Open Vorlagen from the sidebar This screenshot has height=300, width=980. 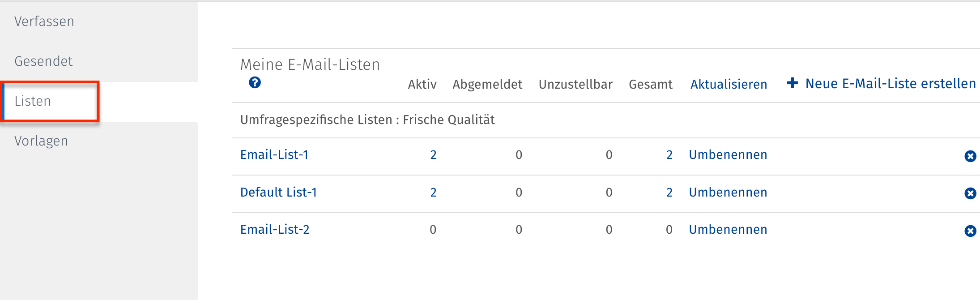coord(41,141)
